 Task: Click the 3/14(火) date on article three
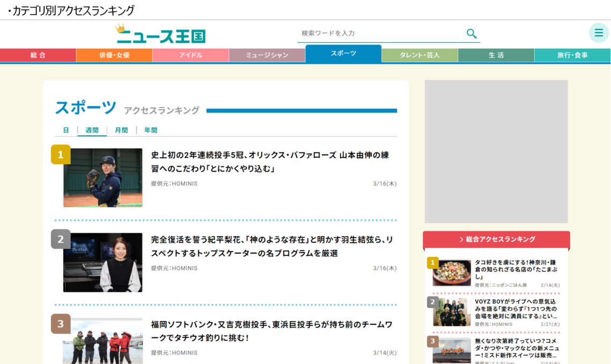pyautogui.click(x=385, y=353)
